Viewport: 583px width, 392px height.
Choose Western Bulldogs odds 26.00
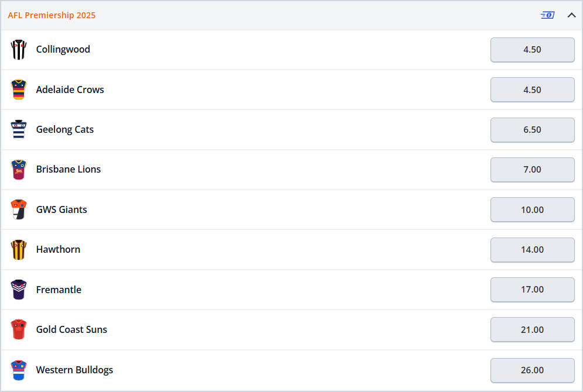coord(533,370)
